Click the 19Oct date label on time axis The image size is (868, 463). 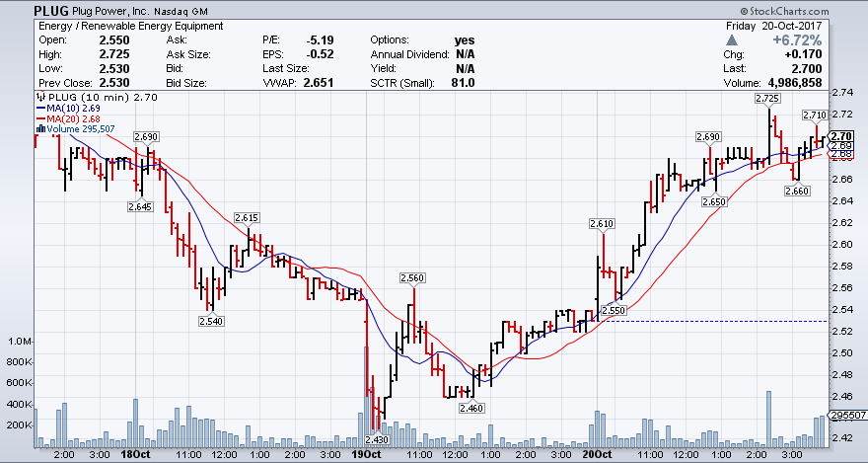point(368,456)
